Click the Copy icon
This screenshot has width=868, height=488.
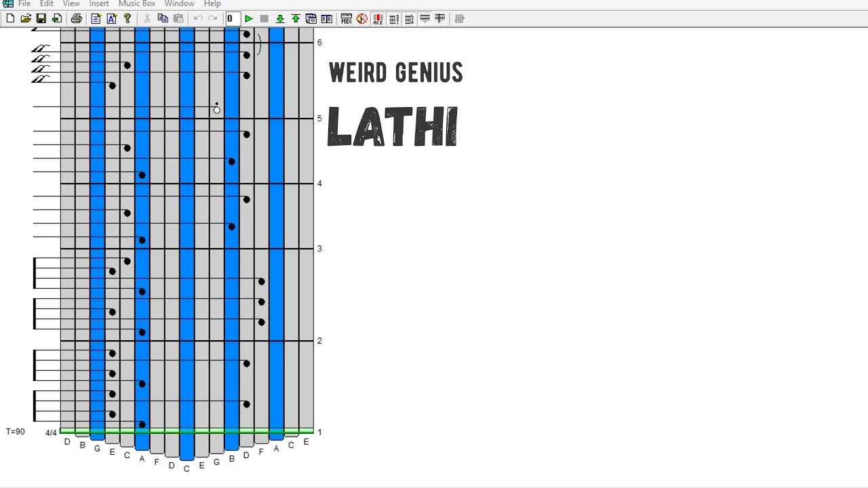coord(163,19)
